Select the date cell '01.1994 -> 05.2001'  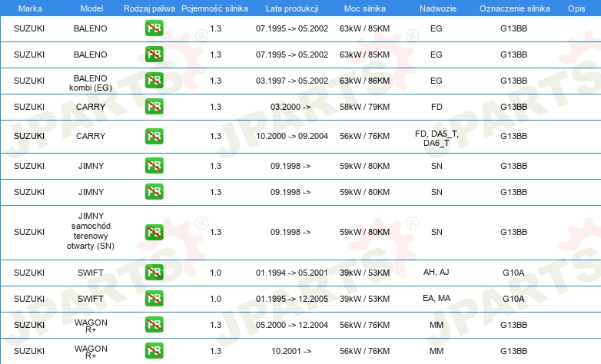pos(292,273)
